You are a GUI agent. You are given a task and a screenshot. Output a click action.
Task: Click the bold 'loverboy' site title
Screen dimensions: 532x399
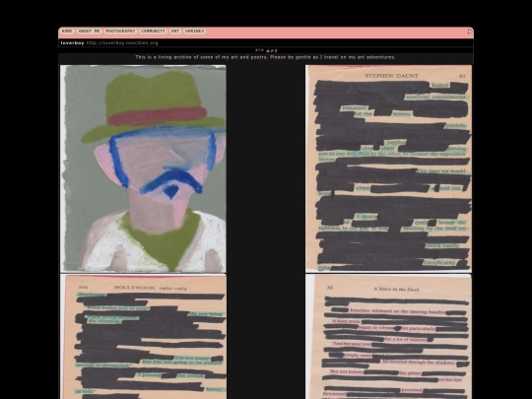click(72, 42)
